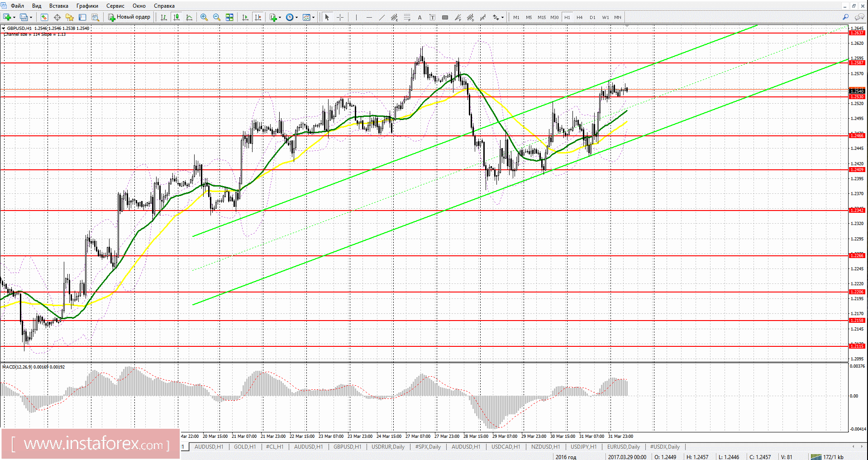Draw Fibonacci retracement
Viewport: 868px width, 460px height.
click(407, 17)
